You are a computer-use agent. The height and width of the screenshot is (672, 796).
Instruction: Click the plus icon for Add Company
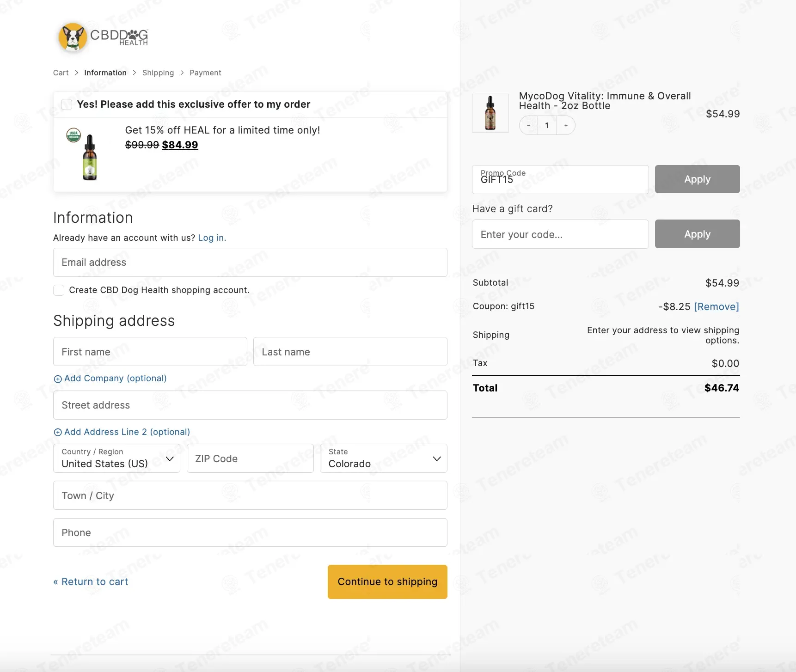(x=58, y=379)
